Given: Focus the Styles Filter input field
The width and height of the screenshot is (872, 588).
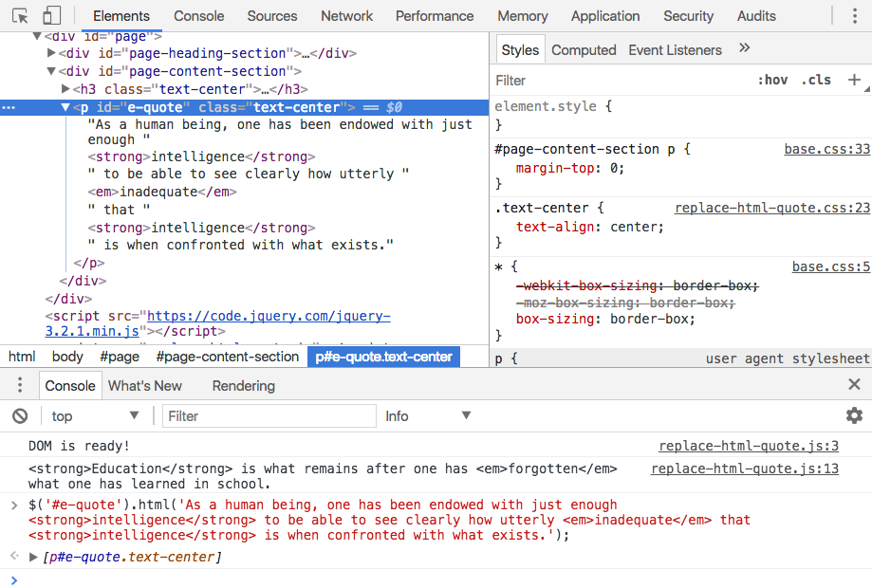Looking at the screenshot, I should pyautogui.click(x=618, y=81).
